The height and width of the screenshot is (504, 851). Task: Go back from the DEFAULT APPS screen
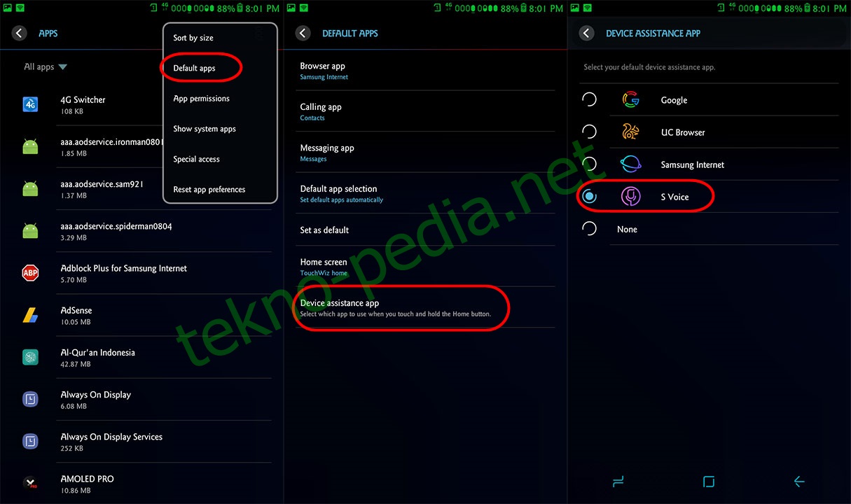coord(303,33)
